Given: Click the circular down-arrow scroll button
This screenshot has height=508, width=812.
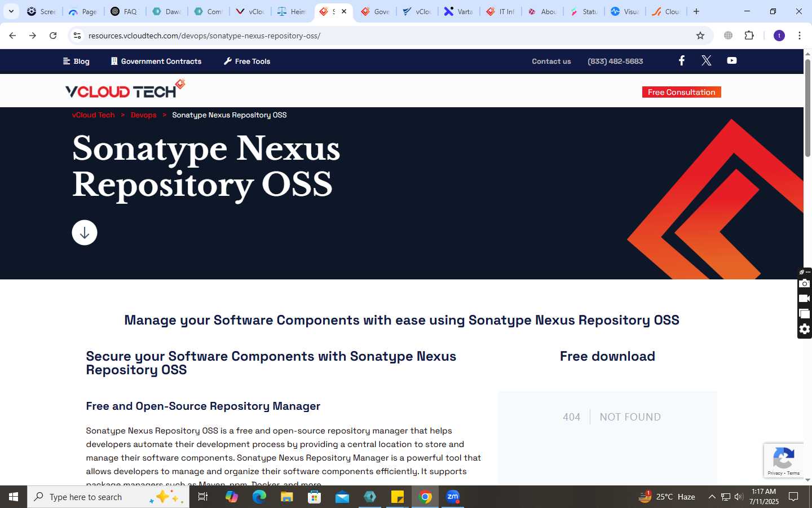Looking at the screenshot, I should click(x=85, y=233).
